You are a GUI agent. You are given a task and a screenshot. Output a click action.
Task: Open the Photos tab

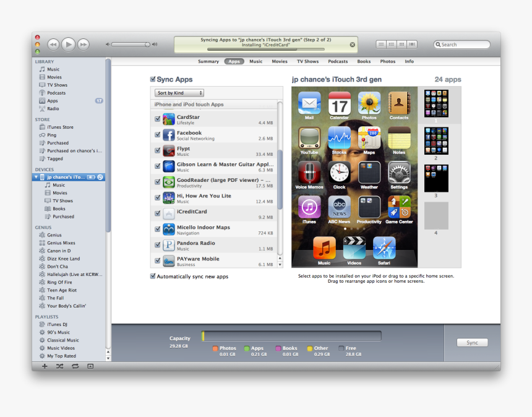(x=387, y=61)
